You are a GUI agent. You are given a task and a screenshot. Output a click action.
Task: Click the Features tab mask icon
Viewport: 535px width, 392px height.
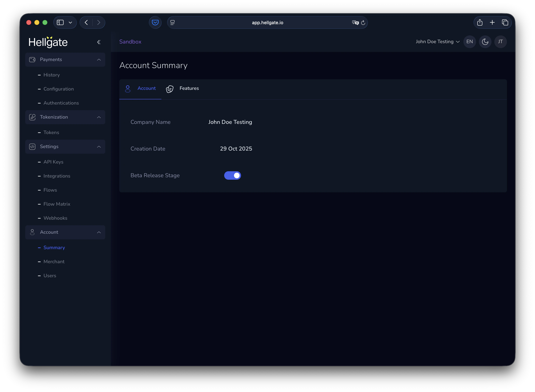tap(170, 89)
